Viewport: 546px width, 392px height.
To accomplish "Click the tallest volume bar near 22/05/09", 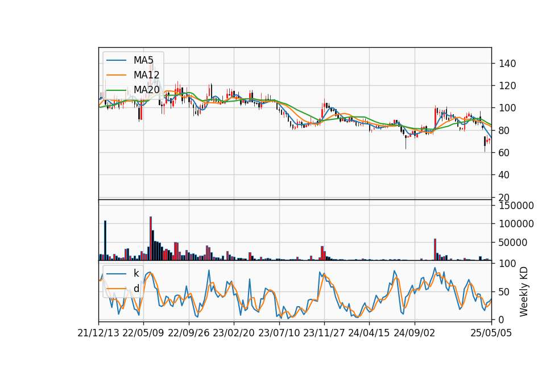I will tap(151, 238).
